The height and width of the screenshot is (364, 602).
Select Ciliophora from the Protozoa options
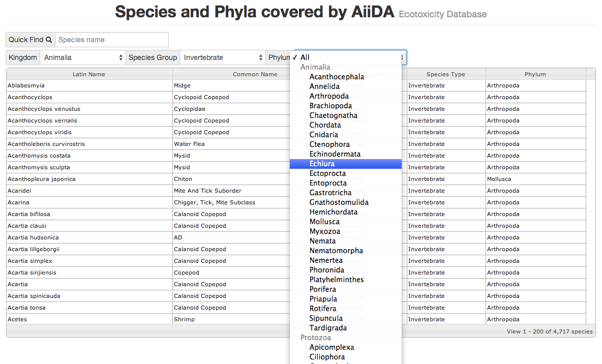click(327, 357)
